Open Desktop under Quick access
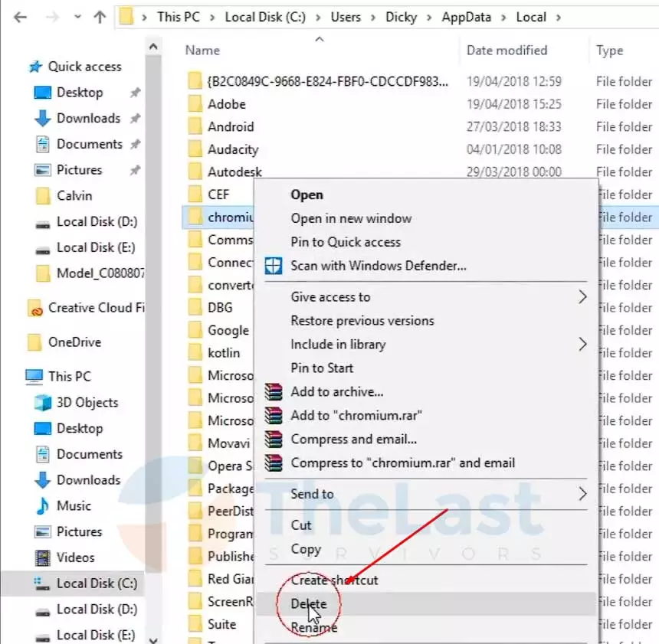The width and height of the screenshot is (659, 644). tap(80, 92)
